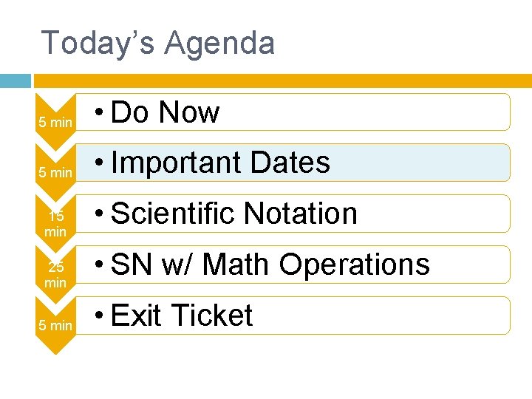Click the "Do Now" agenda text
Image resolution: width=532 pixels, height=399 pixels.
pyautogui.click(x=165, y=112)
